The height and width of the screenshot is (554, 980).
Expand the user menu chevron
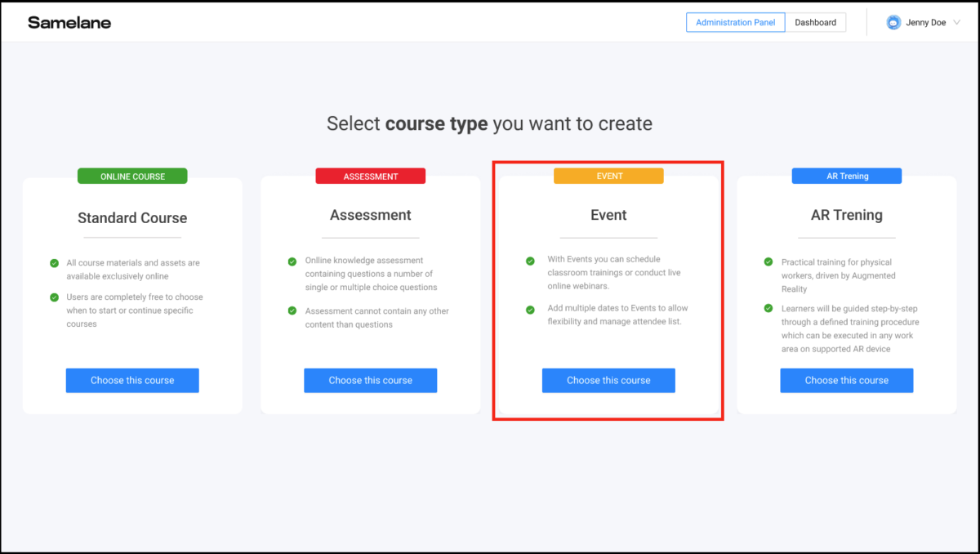[x=957, y=22]
